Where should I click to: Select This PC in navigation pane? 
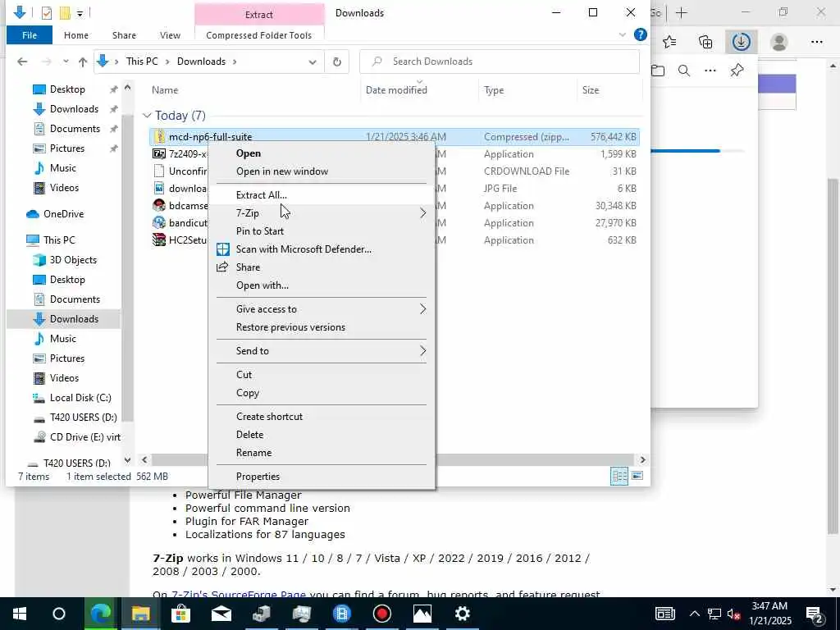[59, 240]
